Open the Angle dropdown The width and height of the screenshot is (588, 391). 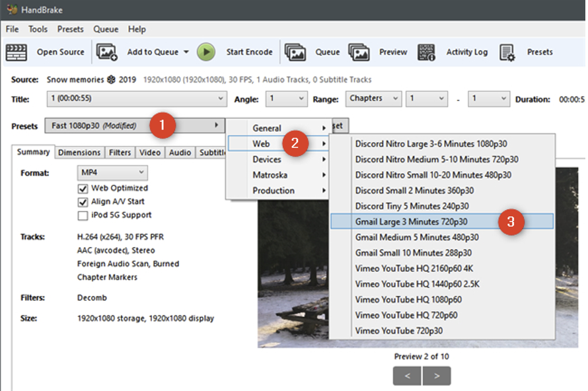[x=287, y=98]
